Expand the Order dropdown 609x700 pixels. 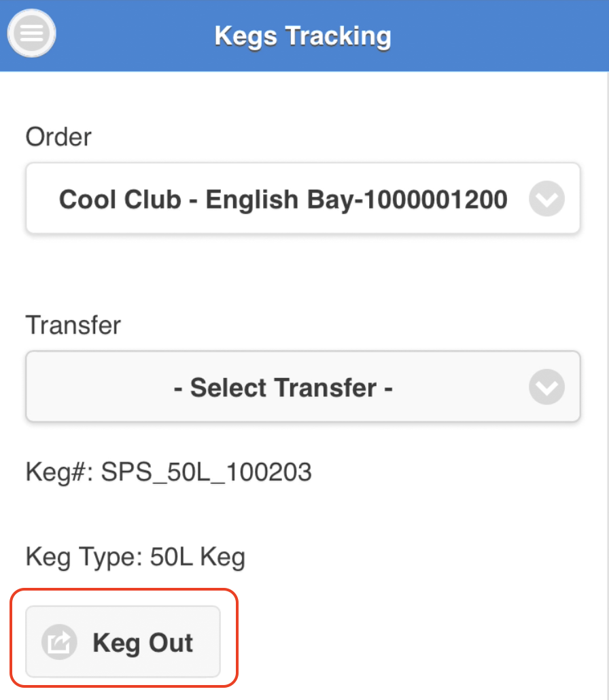302,199
